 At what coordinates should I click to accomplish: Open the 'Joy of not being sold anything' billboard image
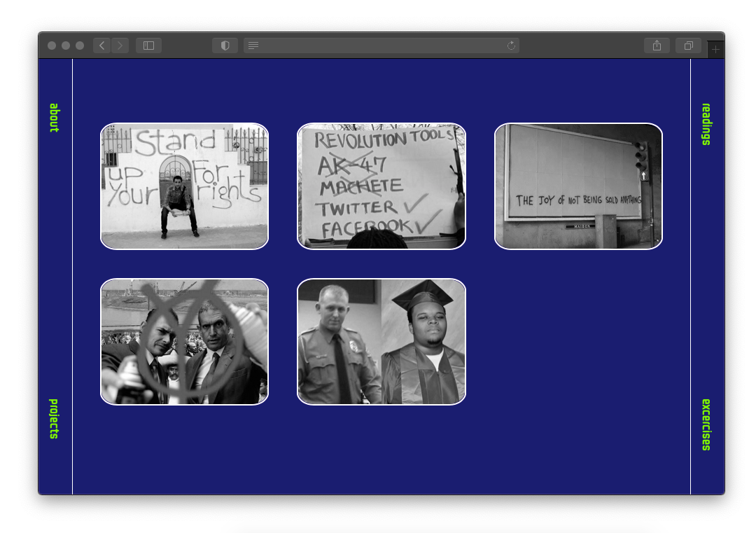(579, 186)
